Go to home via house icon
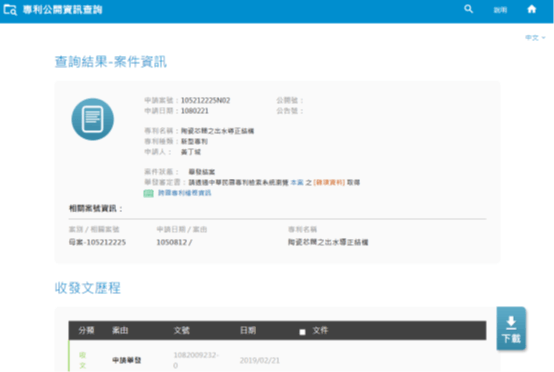 532,9
